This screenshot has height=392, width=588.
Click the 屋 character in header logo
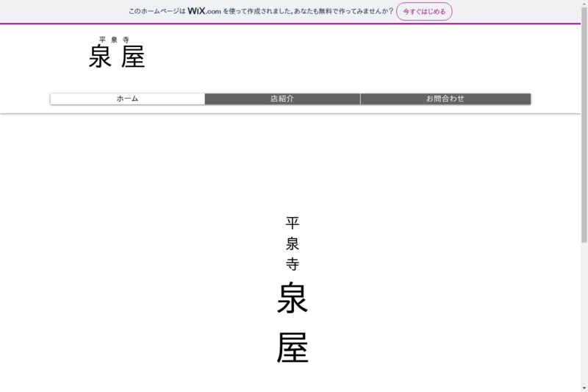[133, 57]
